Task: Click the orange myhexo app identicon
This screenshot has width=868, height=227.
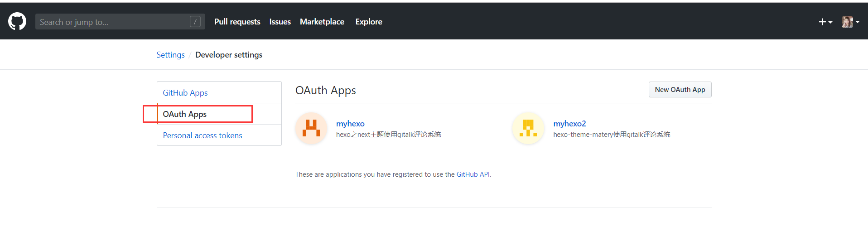Action: (x=311, y=128)
